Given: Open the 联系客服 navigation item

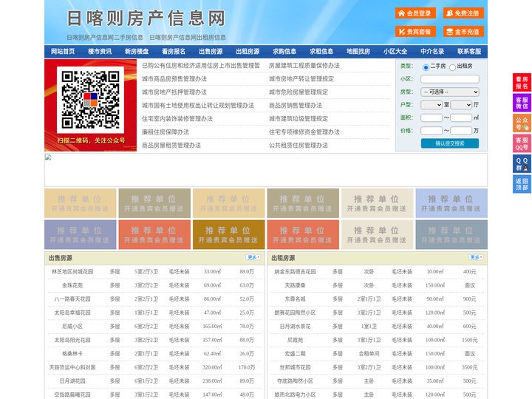Looking at the screenshot, I should [x=469, y=52].
